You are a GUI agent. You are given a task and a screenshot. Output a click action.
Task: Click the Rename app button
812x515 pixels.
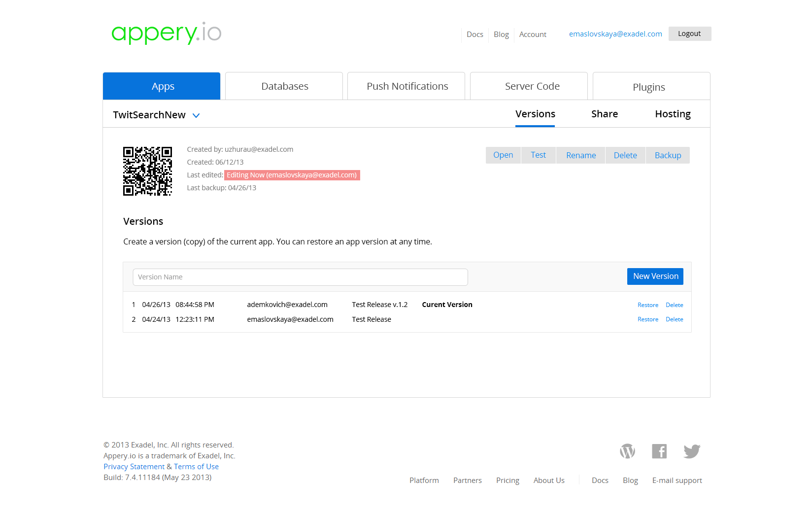tap(581, 155)
